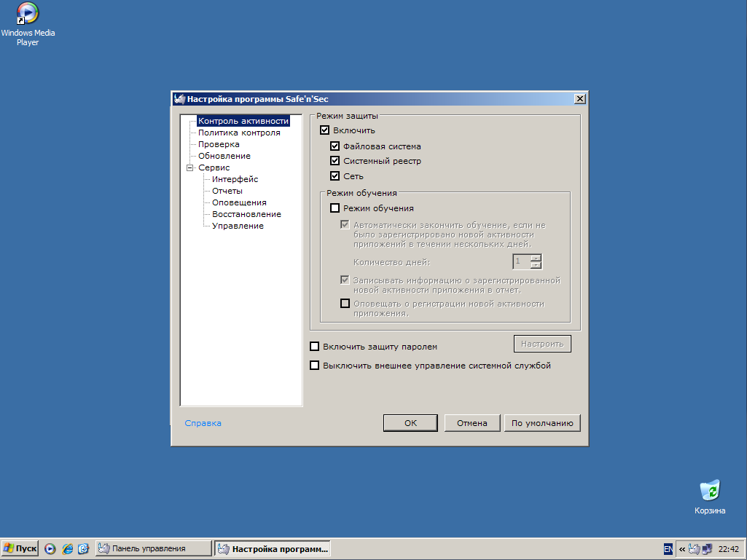747x560 pixels.
Task: Enable Включить защиту паролем checkbox
Action: coord(314,346)
